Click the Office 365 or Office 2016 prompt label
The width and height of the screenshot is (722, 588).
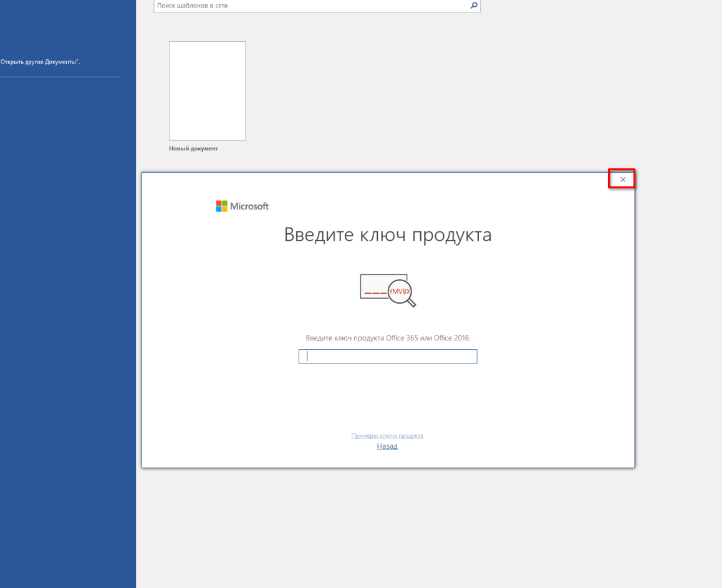[387, 338]
